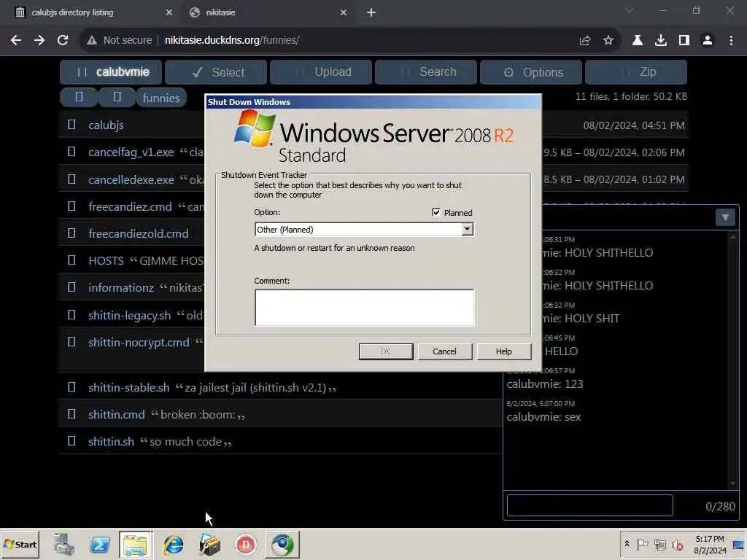Click the muted volume tray icon
The height and width of the screenshot is (560, 747).
pyautogui.click(x=677, y=544)
